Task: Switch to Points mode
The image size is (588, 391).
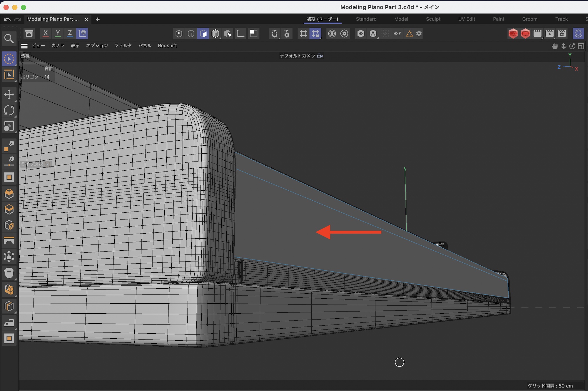Action: [x=178, y=34]
